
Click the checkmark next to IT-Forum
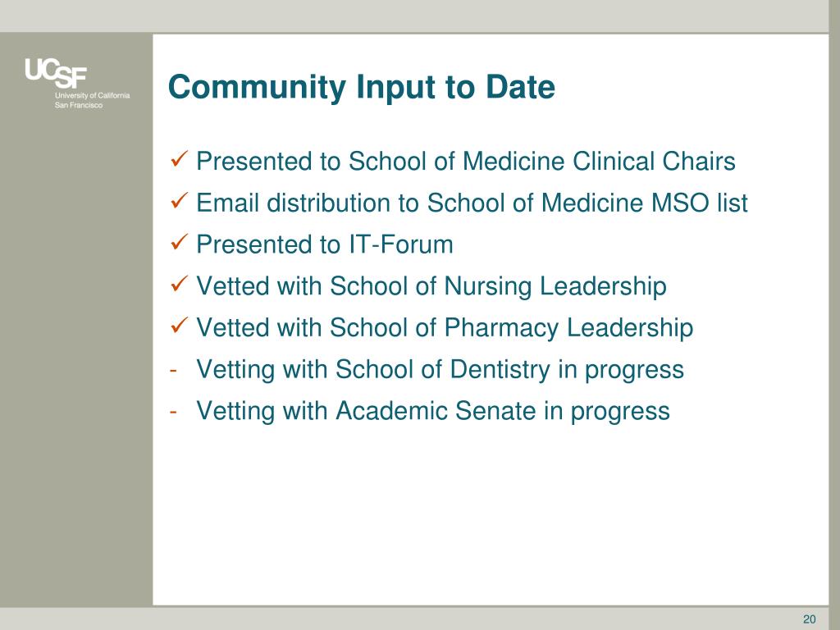179,242
